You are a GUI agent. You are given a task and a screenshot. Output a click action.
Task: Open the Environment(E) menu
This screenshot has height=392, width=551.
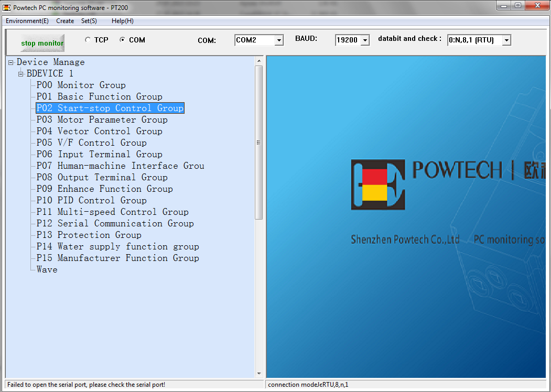pos(27,21)
